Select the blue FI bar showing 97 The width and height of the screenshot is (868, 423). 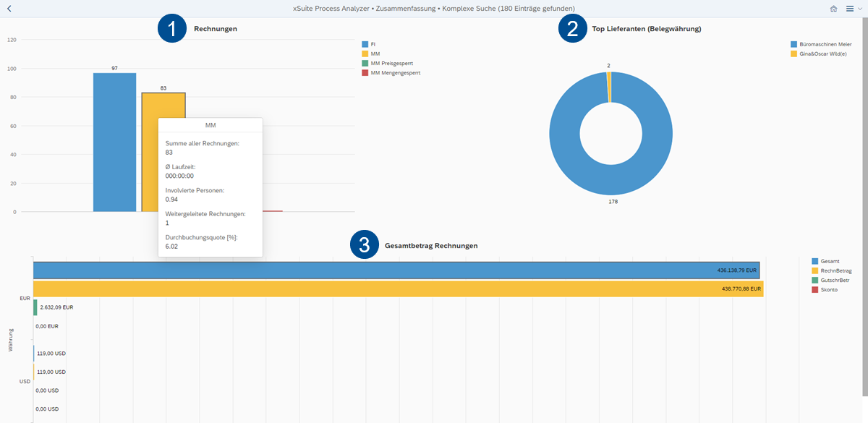tap(114, 145)
